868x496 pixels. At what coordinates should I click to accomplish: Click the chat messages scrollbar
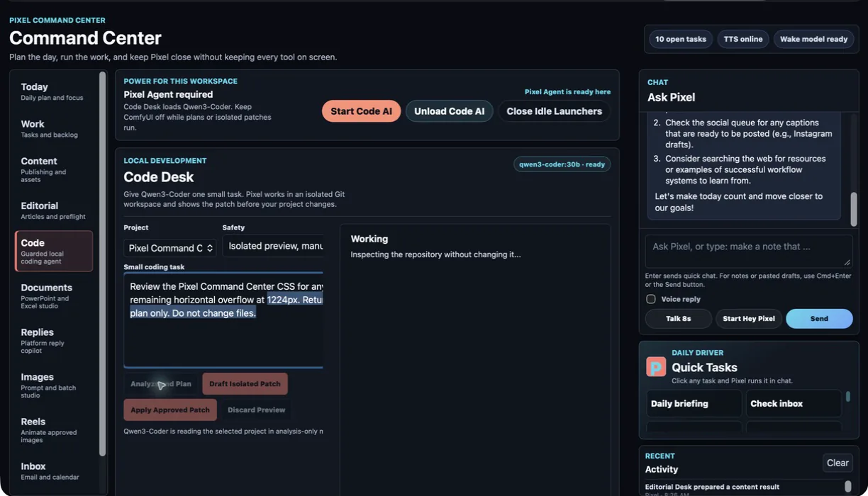tap(854, 209)
